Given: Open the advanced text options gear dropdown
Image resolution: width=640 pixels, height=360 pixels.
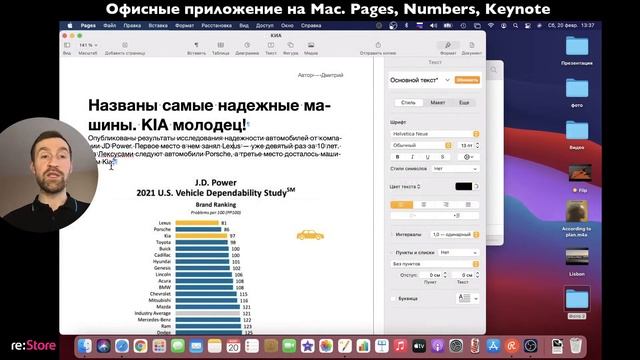Looking at the screenshot, I should (469, 157).
